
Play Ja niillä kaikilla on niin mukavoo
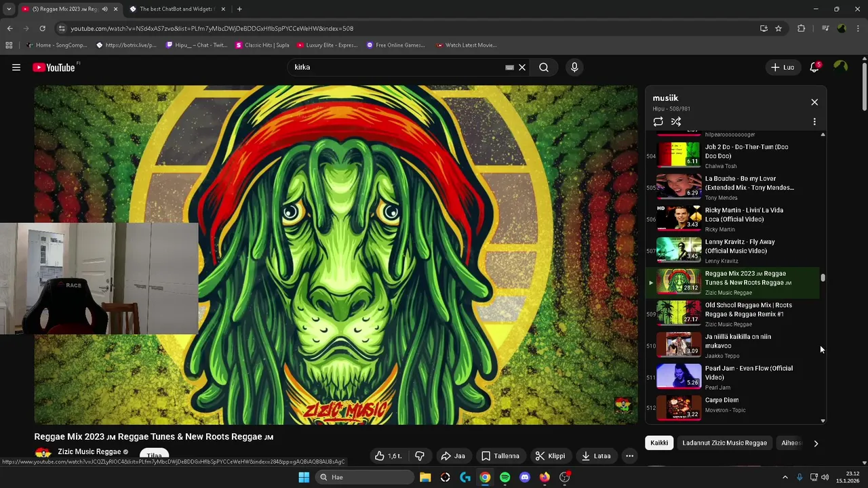732,345
